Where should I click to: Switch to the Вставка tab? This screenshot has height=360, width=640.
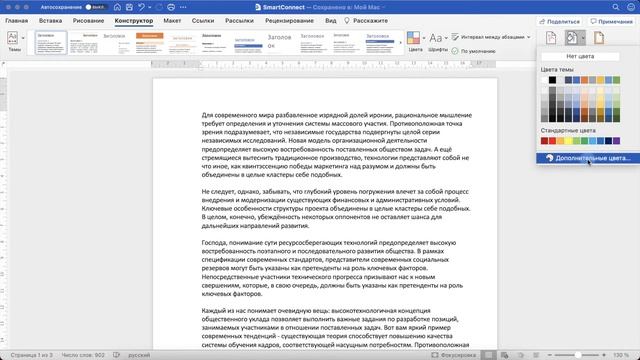tap(51, 20)
